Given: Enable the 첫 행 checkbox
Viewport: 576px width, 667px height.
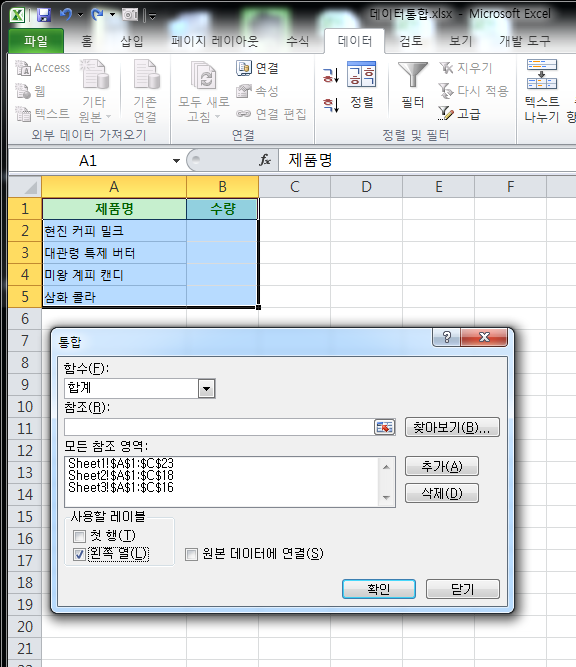Looking at the screenshot, I should (80, 536).
